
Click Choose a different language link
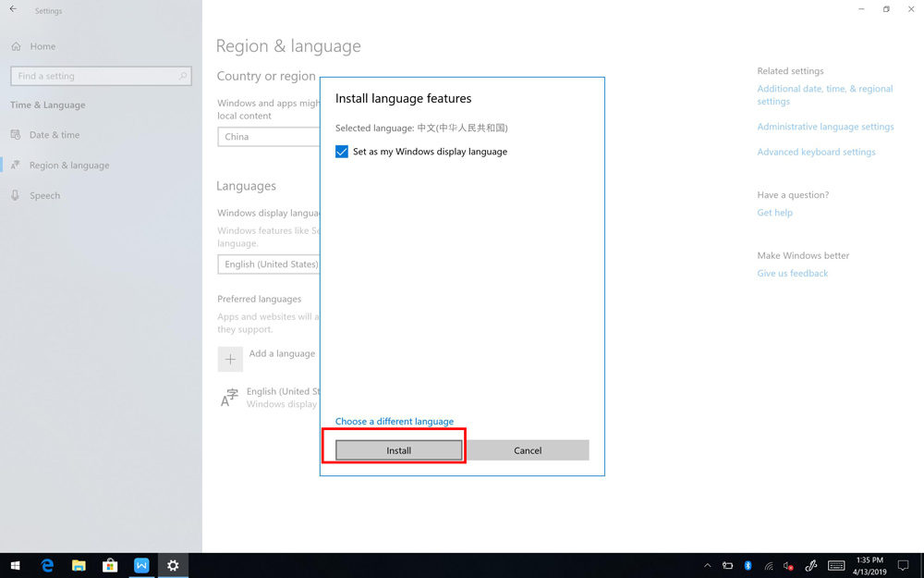pos(394,421)
